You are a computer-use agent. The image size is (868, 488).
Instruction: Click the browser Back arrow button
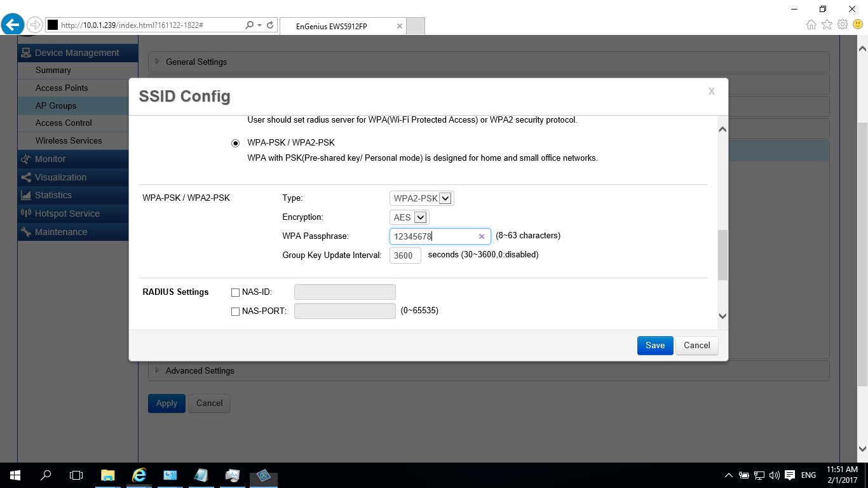pyautogui.click(x=13, y=25)
